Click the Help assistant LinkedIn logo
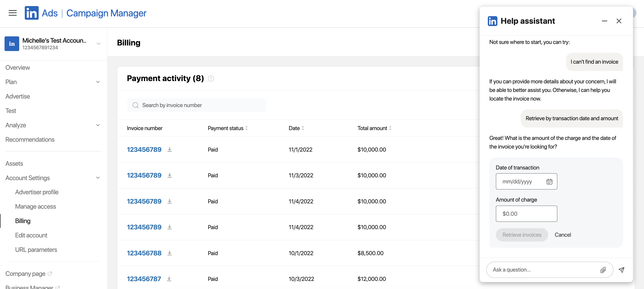The height and width of the screenshot is (289, 644). (x=493, y=21)
